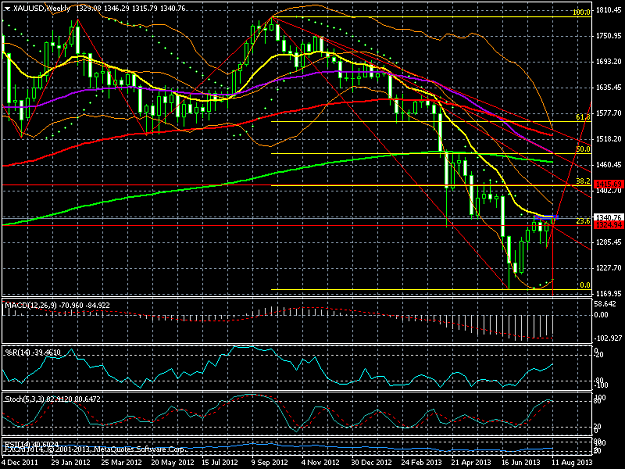This screenshot has width=625, height=469.
Task: Select the red 1324.94 price level marker
Action: click(x=609, y=225)
